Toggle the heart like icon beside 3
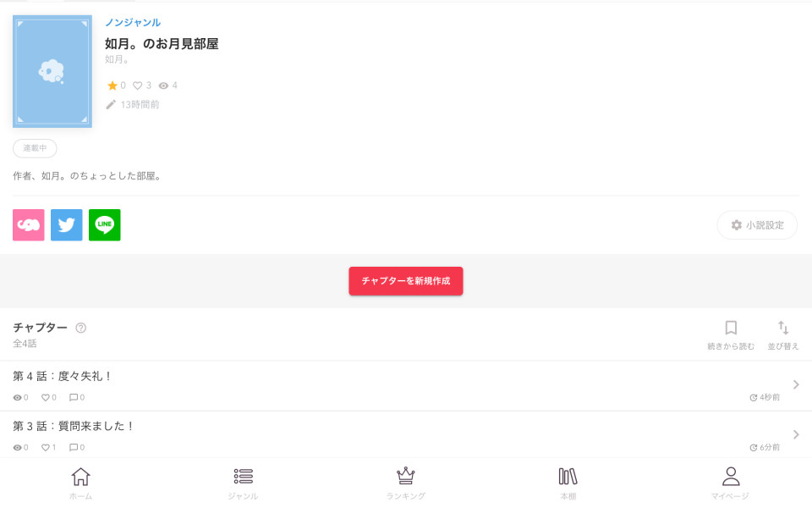Image resolution: width=812 pixels, height=508 pixels. (137, 86)
